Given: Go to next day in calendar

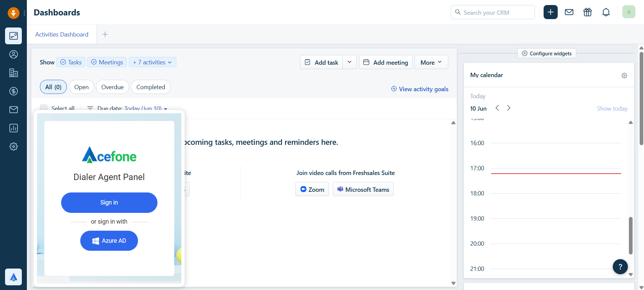Looking at the screenshot, I should 509,108.
